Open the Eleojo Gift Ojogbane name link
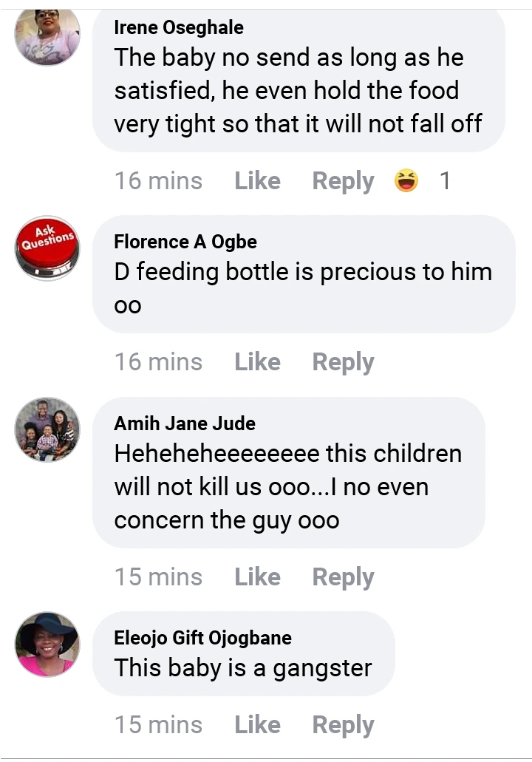Viewport: 532px width, 762px height. coord(202,638)
